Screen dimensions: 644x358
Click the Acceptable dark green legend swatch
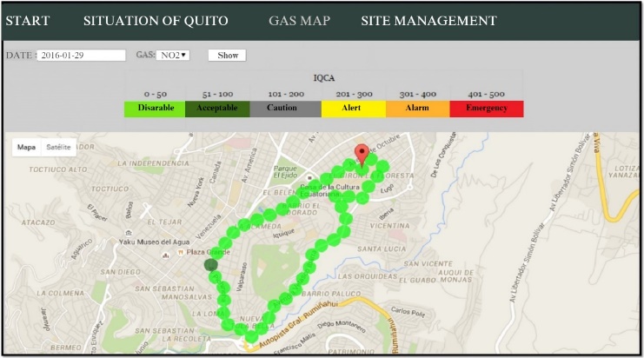coord(217,109)
